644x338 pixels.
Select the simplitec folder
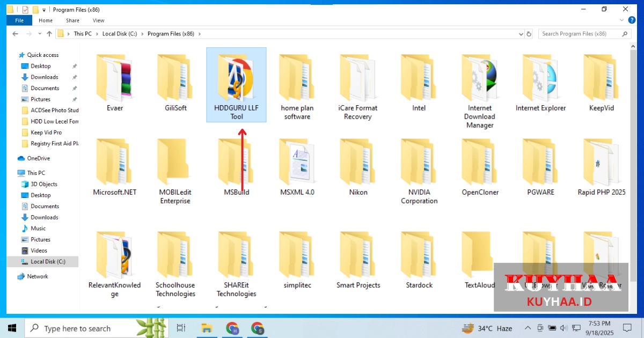[x=297, y=260]
